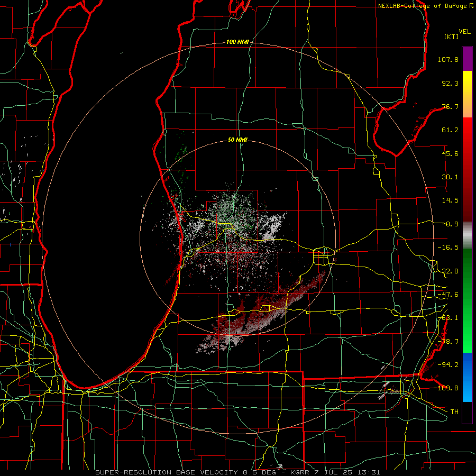Select the -63.1 scale value
Image resolution: width=476 pixels, height=476 pixels.
[x=448, y=318]
